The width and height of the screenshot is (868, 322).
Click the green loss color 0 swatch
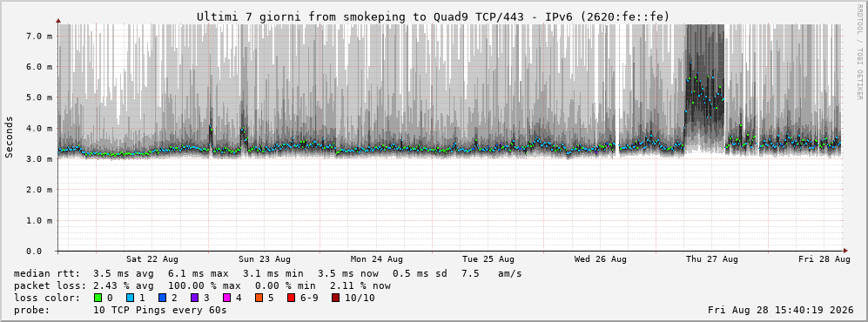98,298
